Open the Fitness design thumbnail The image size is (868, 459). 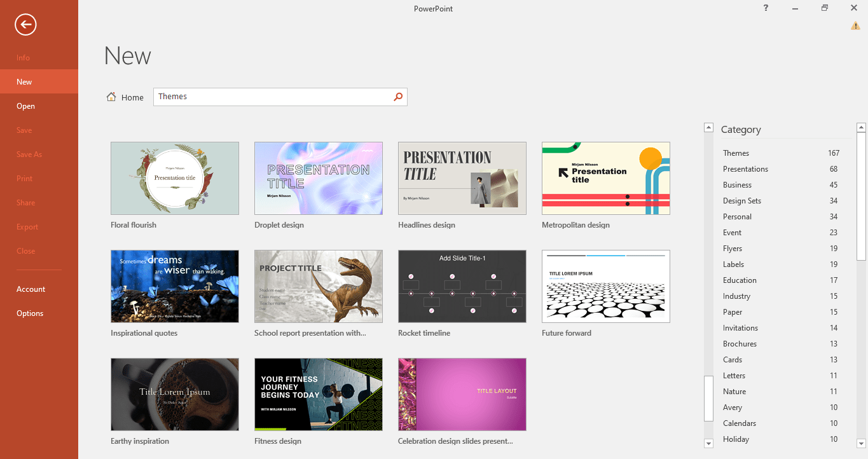click(318, 394)
